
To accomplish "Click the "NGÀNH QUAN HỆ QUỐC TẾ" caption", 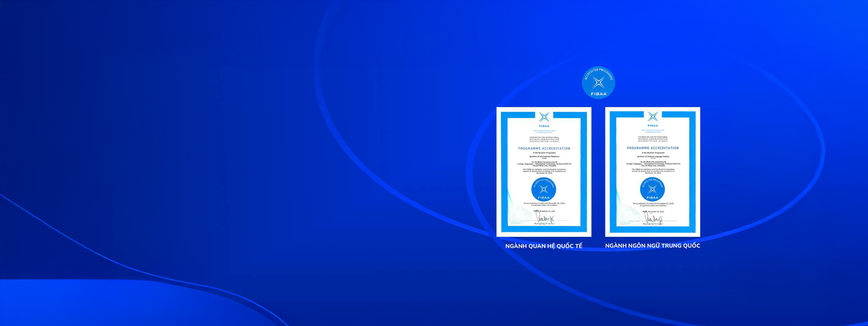I will pyautogui.click(x=544, y=246).
